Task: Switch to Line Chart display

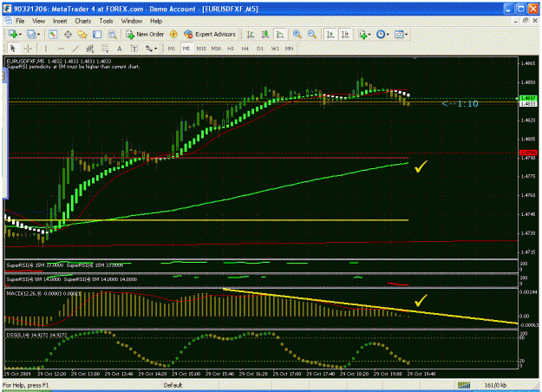Action: point(279,34)
